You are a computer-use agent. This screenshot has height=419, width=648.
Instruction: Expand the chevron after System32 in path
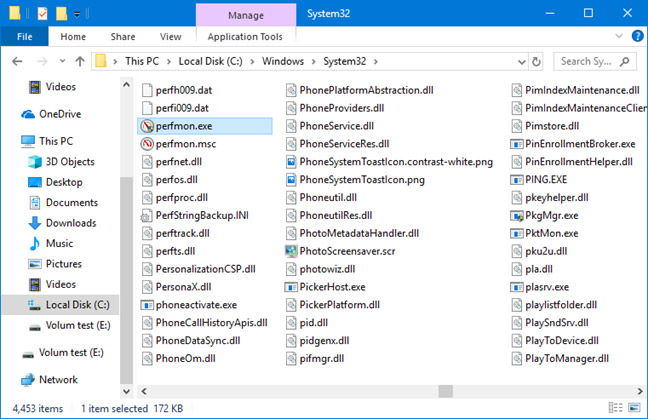click(x=376, y=62)
